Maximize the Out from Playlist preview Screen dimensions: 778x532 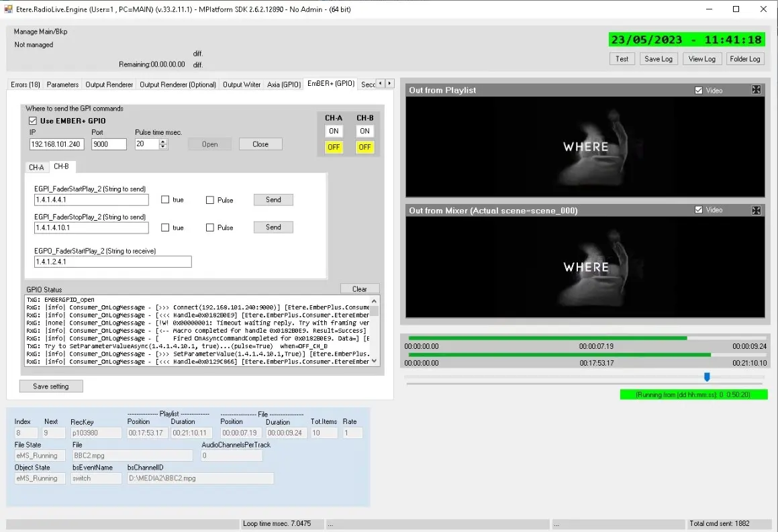(x=756, y=90)
